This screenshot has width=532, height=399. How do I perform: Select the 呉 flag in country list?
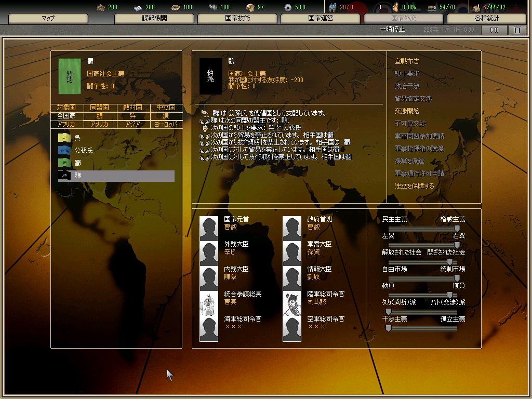click(x=64, y=138)
